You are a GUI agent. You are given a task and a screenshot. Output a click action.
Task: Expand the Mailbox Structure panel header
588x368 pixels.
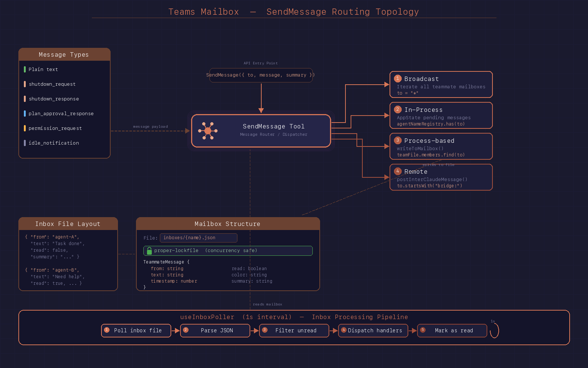[227, 223]
